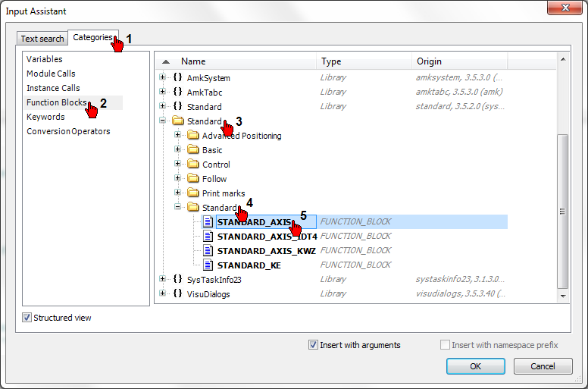Click the Advanced Positioning folder icon
The width and height of the screenshot is (588, 389).
(x=193, y=135)
